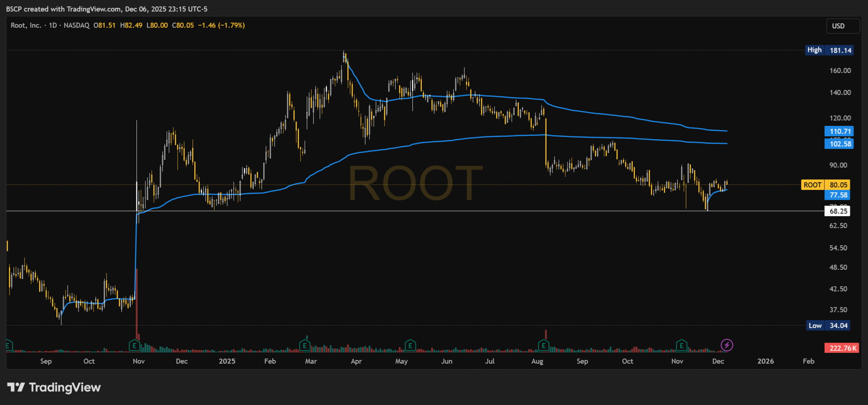This screenshot has width=868, height=405.
Task: Click 37.50 on the price scale
Action: pos(838,310)
